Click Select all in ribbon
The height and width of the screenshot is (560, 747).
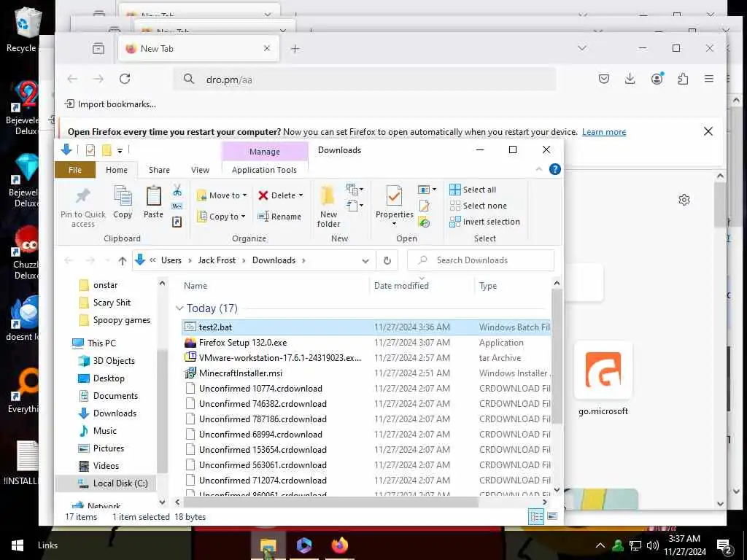click(x=473, y=190)
